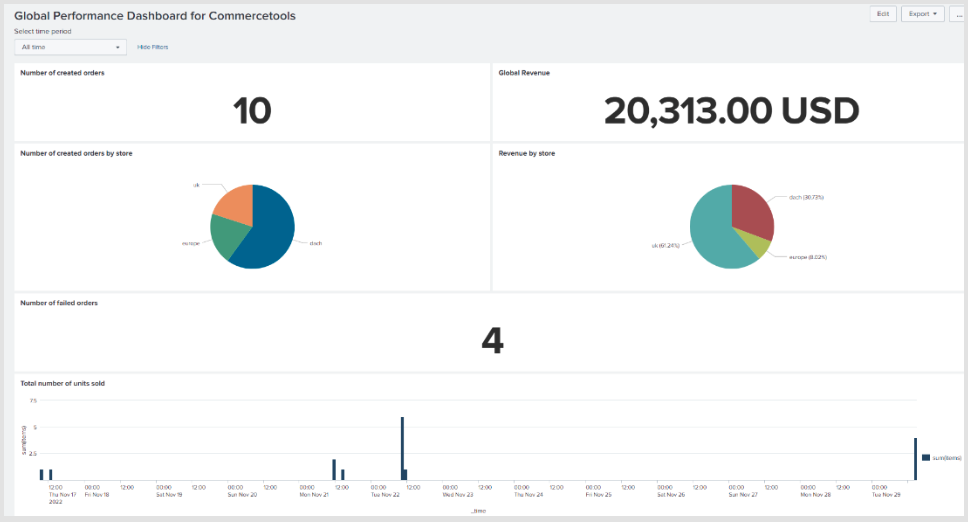Viewport: 969px width, 522px height.
Task: Select the green europe slice in orders pie
Action: coord(227,235)
